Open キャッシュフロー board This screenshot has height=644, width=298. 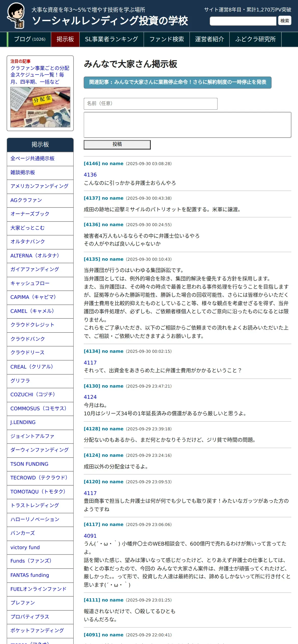pyautogui.click(x=40, y=284)
